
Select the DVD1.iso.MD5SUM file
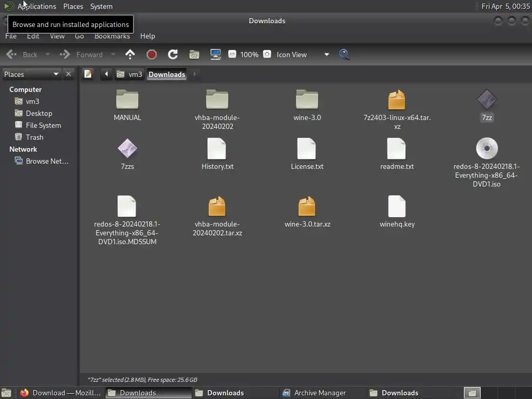(127, 220)
